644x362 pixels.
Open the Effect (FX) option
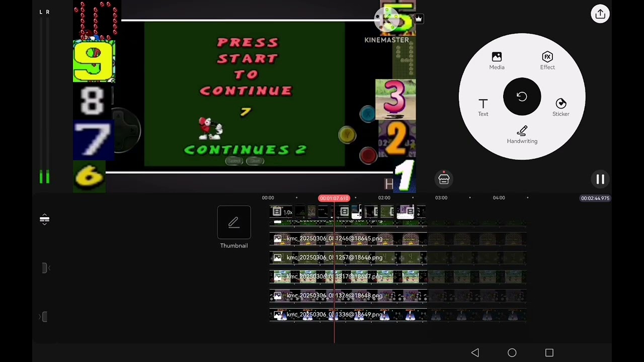pyautogui.click(x=547, y=61)
